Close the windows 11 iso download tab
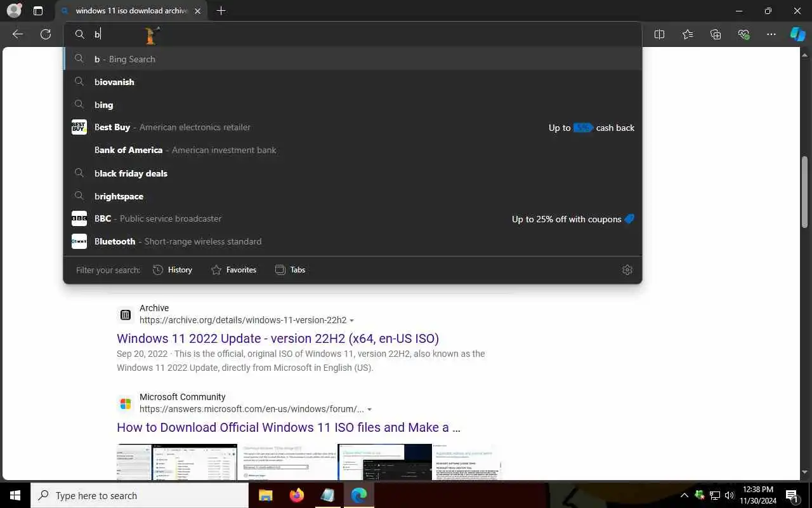This screenshot has height=508, width=812. click(x=198, y=11)
